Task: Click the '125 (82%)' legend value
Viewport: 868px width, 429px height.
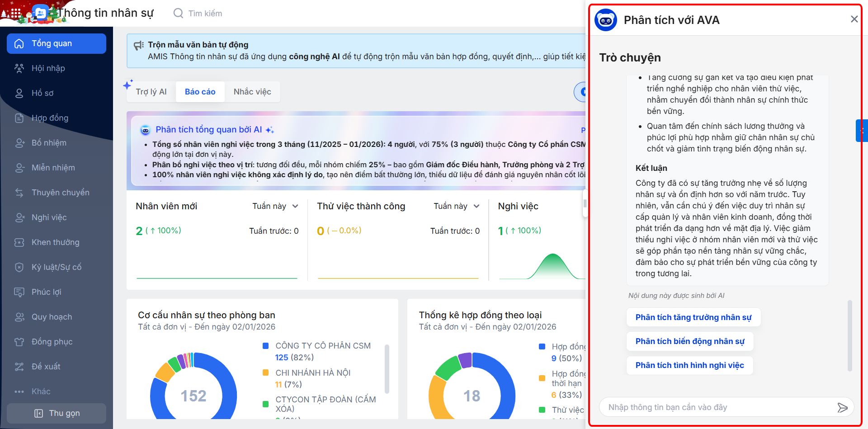Action: point(294,358)
